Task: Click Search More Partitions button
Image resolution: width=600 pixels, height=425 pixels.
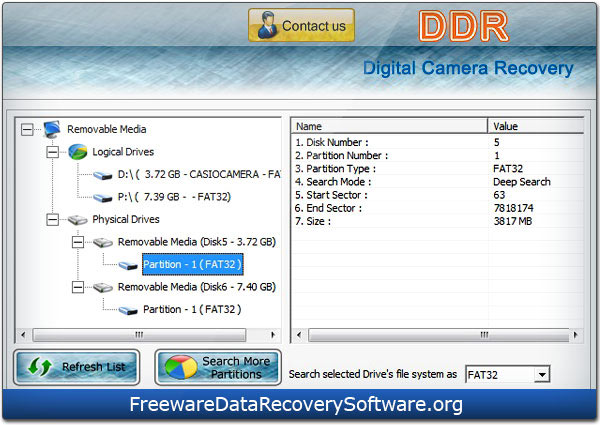Action: [218, 367]
